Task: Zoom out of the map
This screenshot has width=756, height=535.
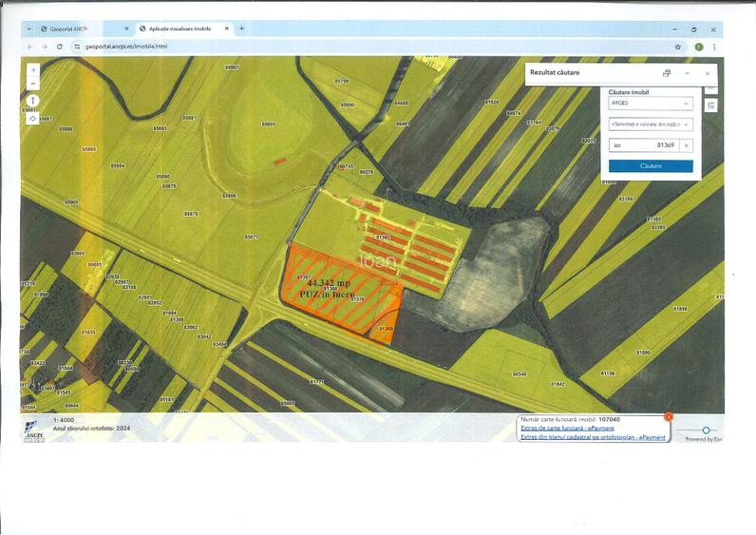Action: [x=33, y=84]
